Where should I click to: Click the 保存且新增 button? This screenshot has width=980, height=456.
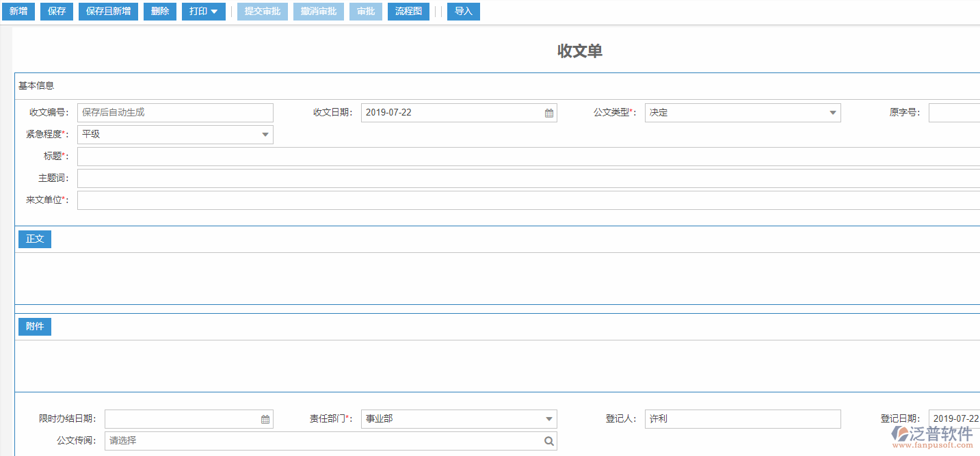tap(107, 11)
